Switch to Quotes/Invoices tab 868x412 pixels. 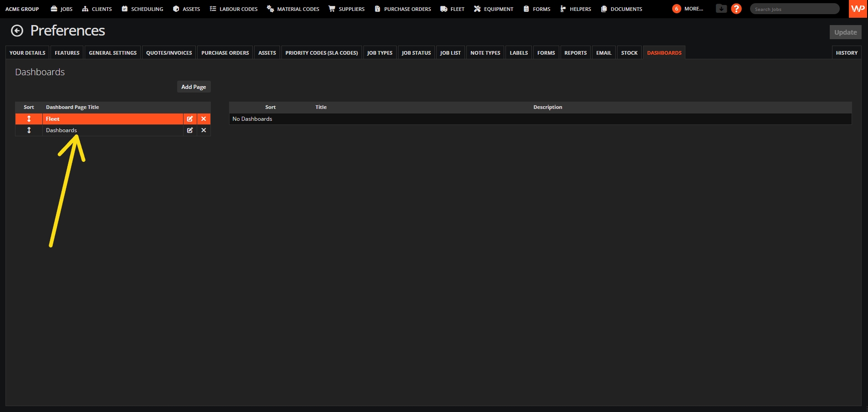(x=169, y=53)
